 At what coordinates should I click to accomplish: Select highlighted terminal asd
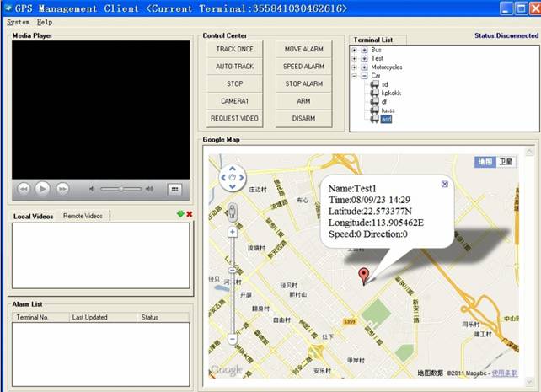(386, 119)
